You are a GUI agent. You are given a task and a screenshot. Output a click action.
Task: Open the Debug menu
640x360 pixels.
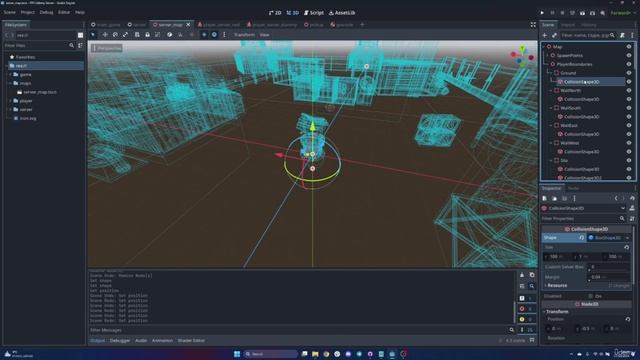click(x=46, y=13)
